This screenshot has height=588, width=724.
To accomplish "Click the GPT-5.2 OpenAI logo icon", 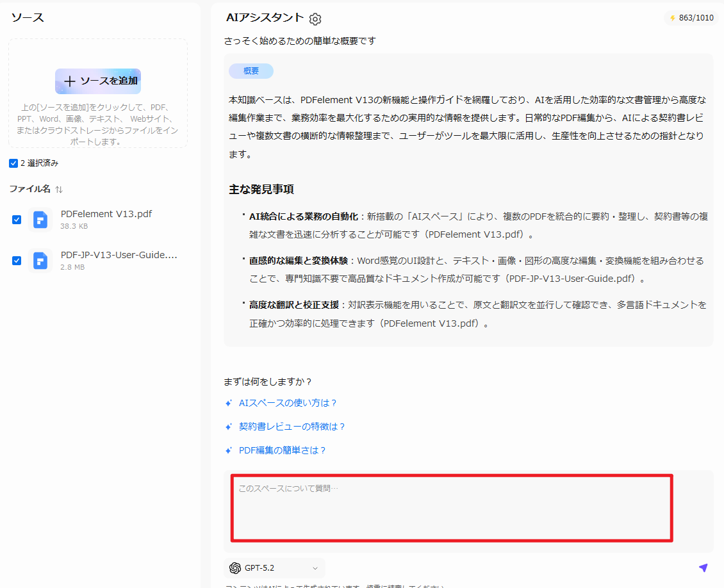I will 235,568.
